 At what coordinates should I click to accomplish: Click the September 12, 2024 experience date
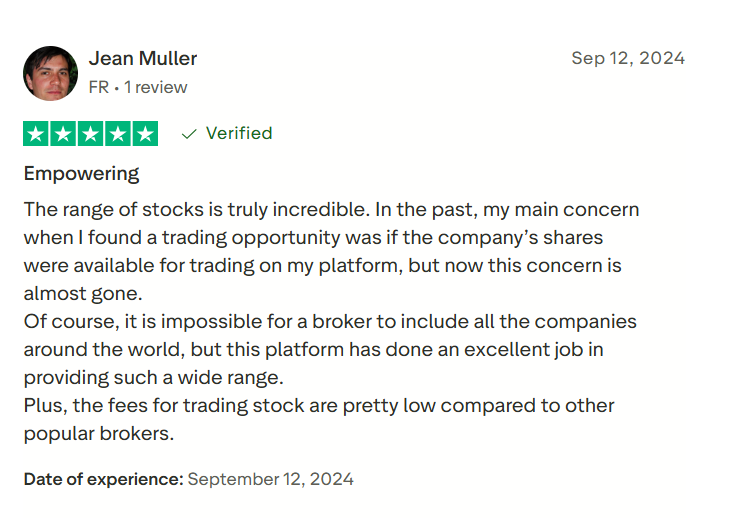point(271,479)
